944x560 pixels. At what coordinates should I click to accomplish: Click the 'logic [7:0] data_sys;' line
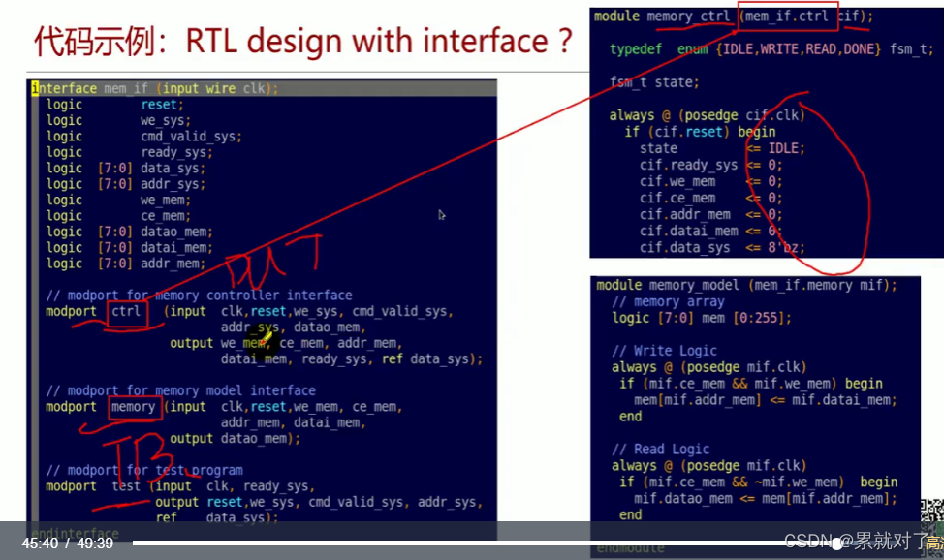coord(126,168)
